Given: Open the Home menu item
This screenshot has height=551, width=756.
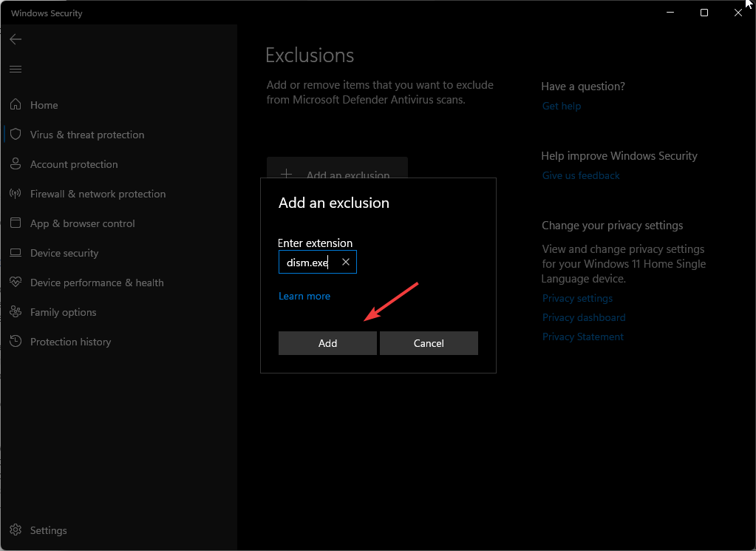Looking at the screenshot, I should 44,105.
